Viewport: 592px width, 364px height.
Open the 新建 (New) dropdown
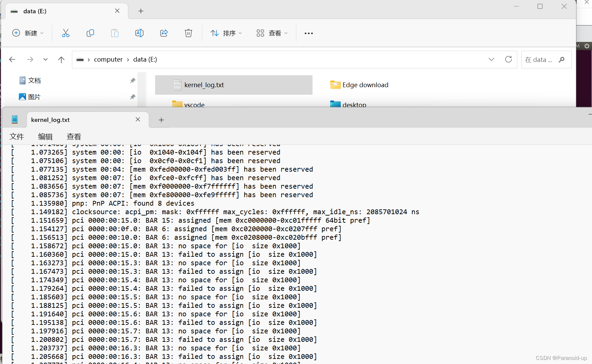pos(28,33)
